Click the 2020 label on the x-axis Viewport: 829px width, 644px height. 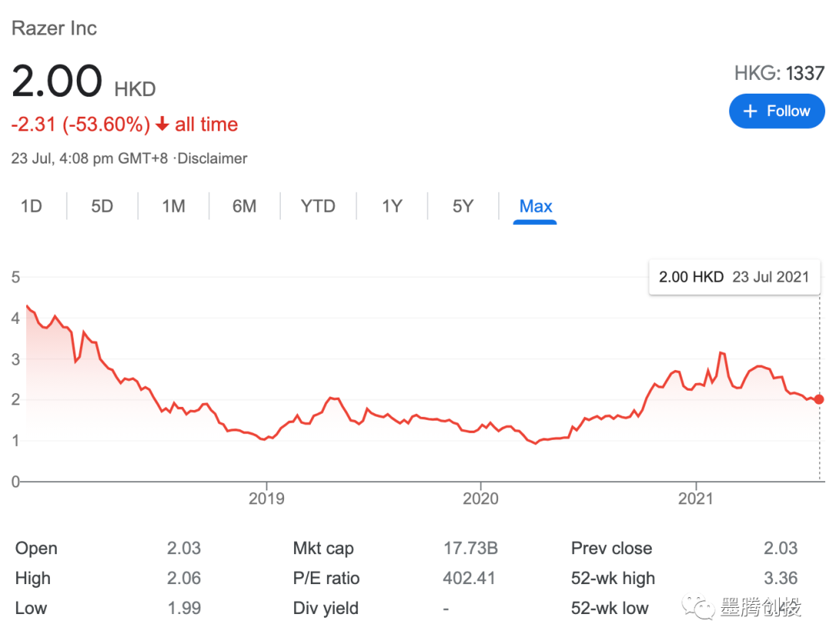coord(481,499)
